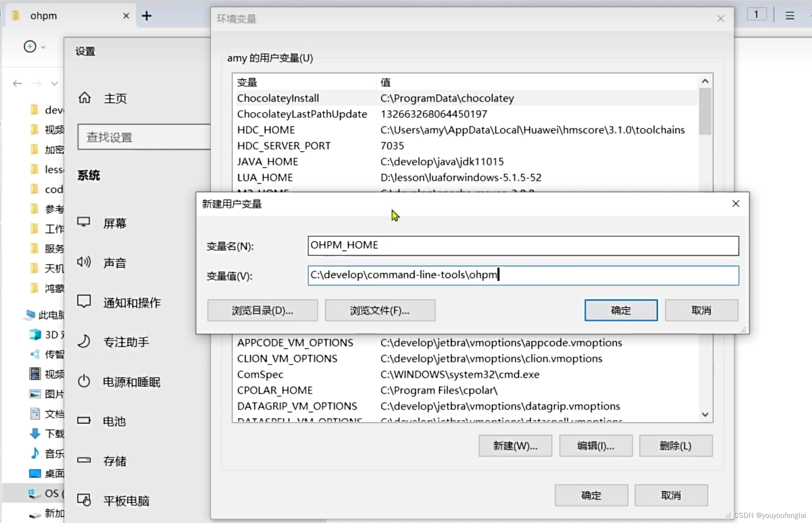Select the Desktop (桌面) icon in Explorer

pyautogui.click(x=35, y=473)
